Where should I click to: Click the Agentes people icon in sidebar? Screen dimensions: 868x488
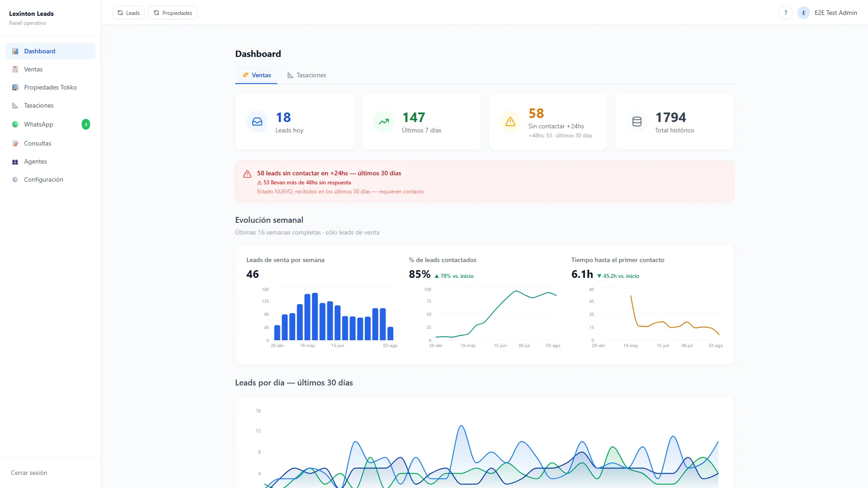[15, 161]
